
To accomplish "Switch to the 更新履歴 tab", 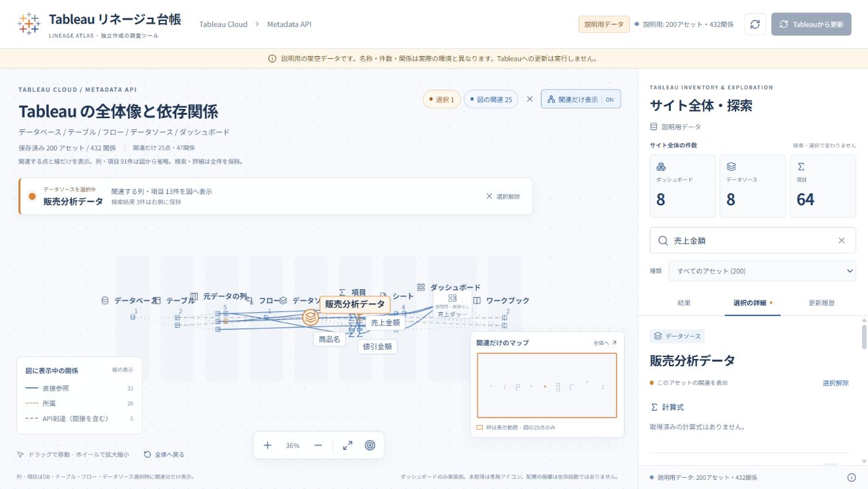I will [821, 303].
